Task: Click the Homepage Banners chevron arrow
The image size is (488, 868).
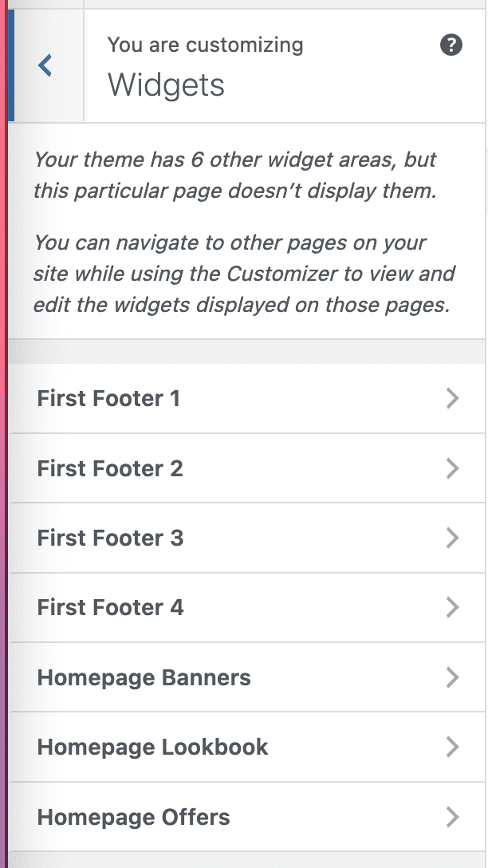Action: pos(452,677)
